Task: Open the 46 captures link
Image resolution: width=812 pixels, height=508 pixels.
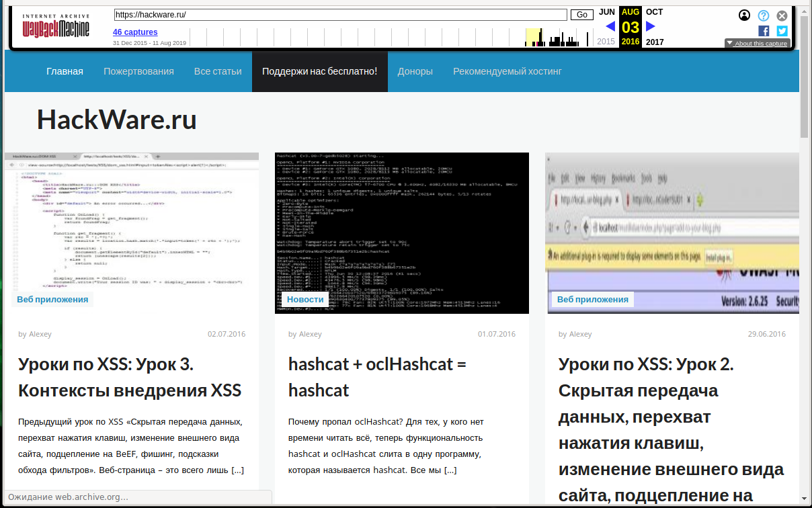Action: (x=135, y=32)
